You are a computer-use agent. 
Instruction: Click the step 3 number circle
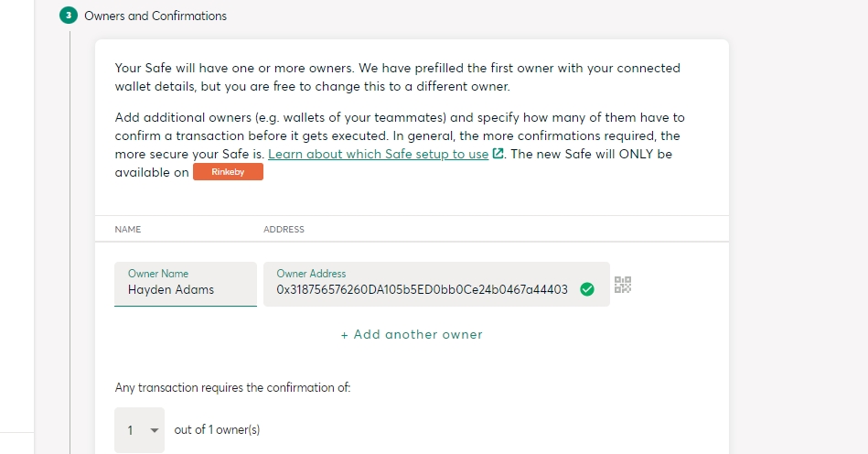tap(70, 16)
